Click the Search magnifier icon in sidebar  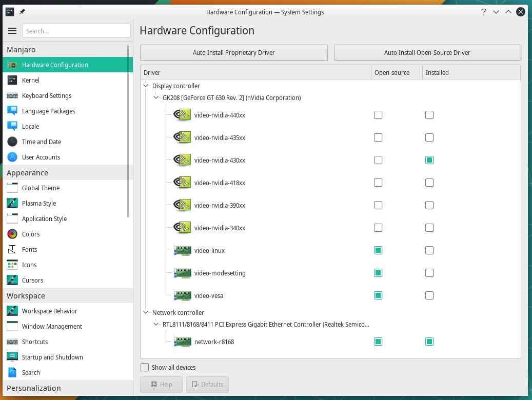point(12,372)
